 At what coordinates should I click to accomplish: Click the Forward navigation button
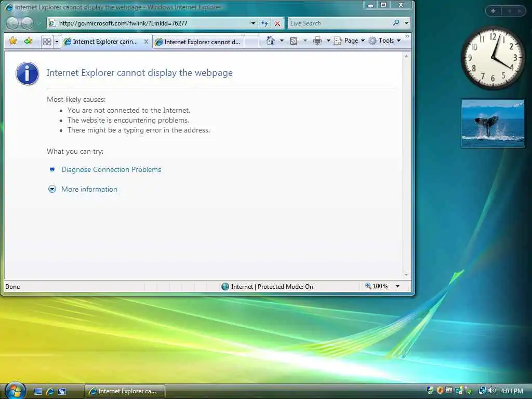[27, 23]
